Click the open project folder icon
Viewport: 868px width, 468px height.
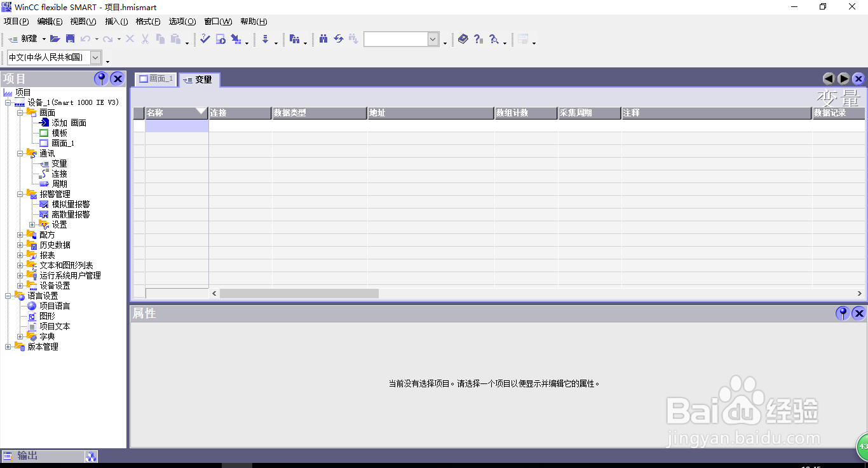pyautogui.click(x=55, y=39)
